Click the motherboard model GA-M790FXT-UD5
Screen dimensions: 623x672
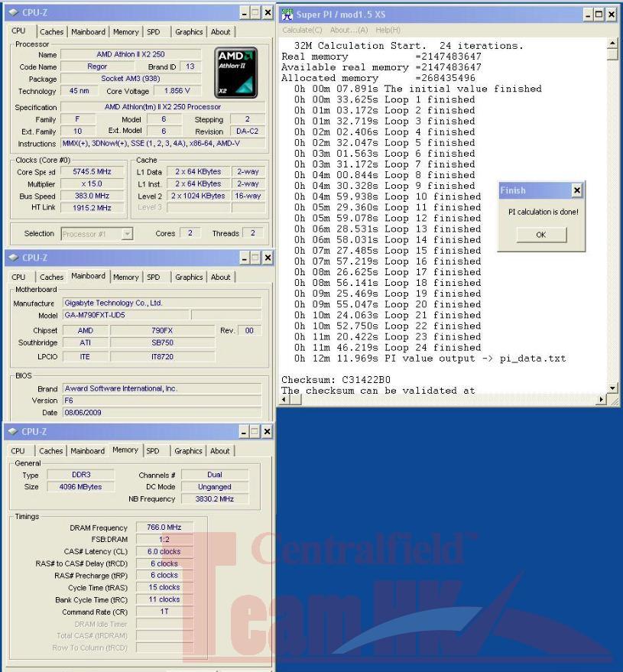(x=126, y=315)
